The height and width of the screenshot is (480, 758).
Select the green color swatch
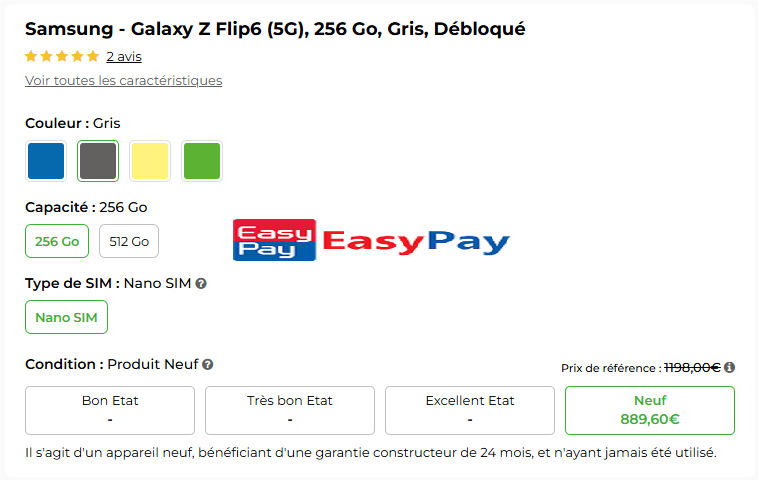click(x=202, y=161)
